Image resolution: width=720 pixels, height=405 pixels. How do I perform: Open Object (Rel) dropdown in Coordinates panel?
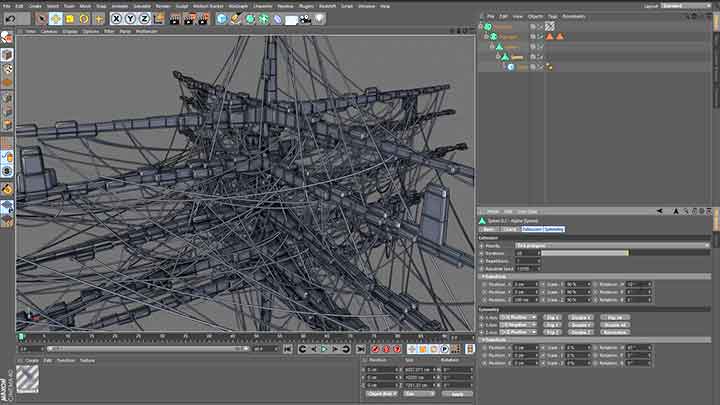coord(381,394)
